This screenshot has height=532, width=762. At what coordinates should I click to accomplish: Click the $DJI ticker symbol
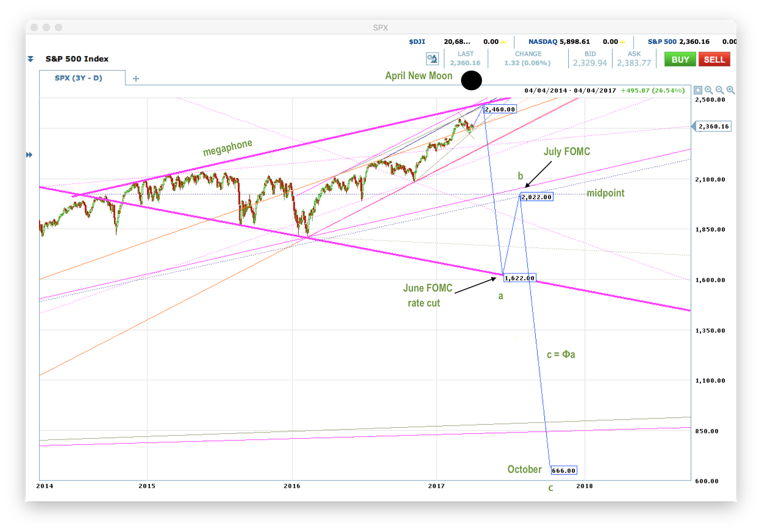coord(417,42)
